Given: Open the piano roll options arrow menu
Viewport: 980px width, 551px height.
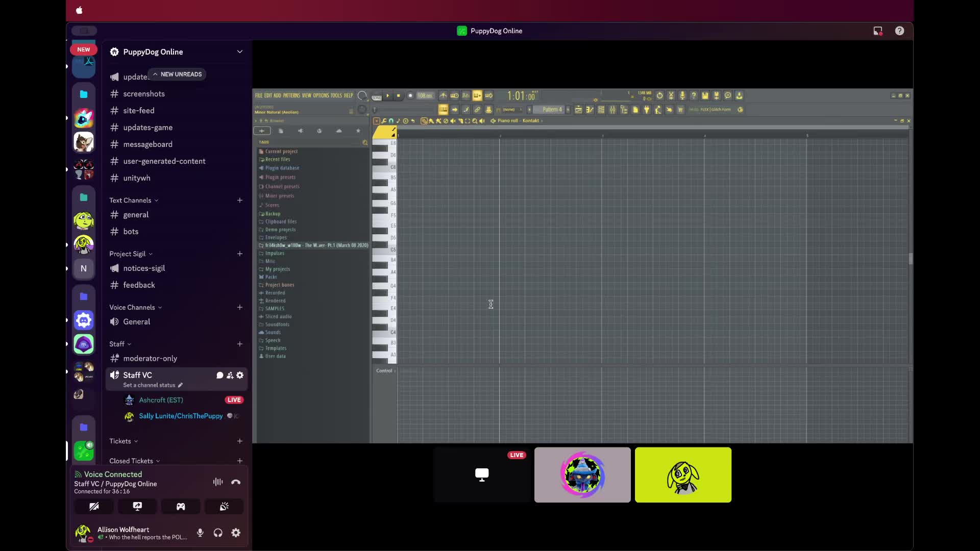Looking at the screenshot, I should click(376, 121).
